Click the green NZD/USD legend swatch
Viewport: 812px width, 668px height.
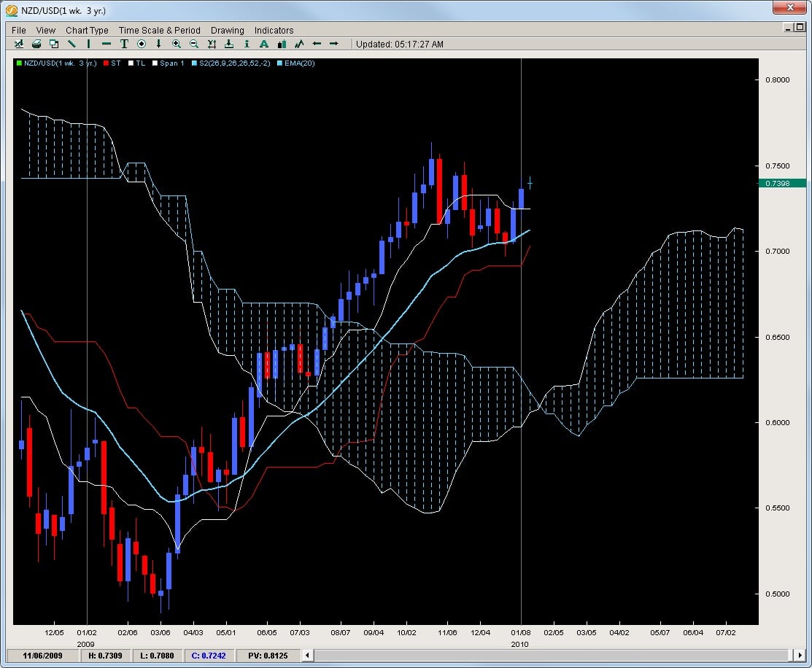19,63
